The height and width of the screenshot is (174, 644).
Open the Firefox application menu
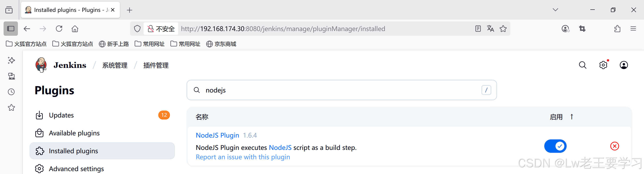[x=633, y=29]
